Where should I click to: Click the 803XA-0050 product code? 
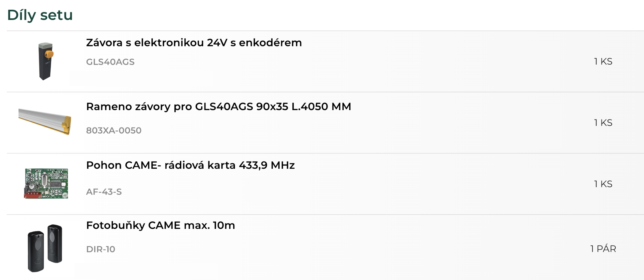tap(114, 131)
